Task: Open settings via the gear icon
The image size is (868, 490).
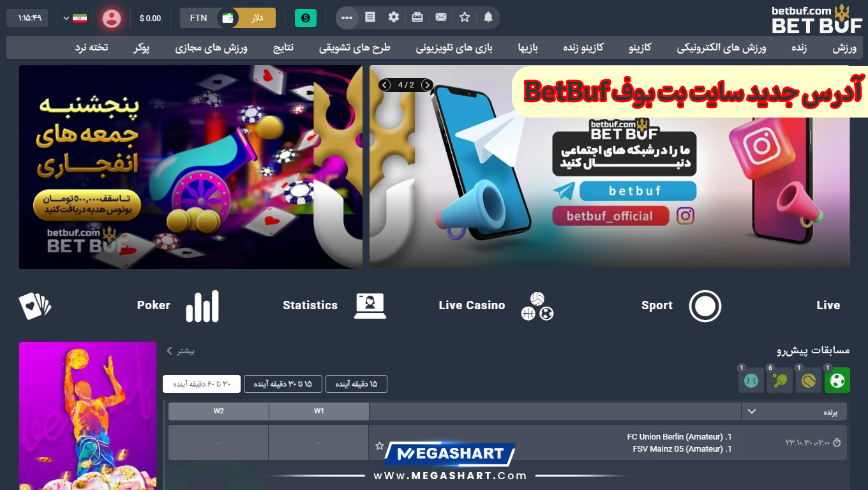Action: (x=394, y=17)
